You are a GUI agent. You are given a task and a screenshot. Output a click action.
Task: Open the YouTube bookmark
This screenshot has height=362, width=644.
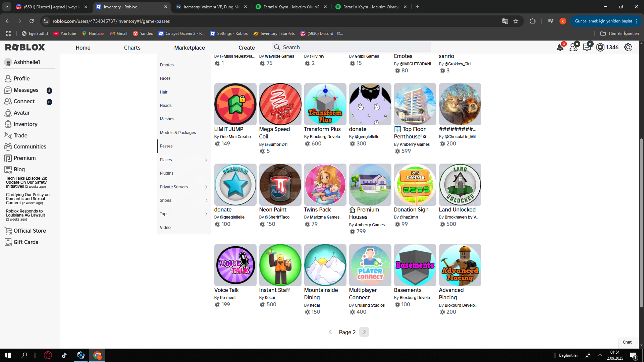pos(65,34)
